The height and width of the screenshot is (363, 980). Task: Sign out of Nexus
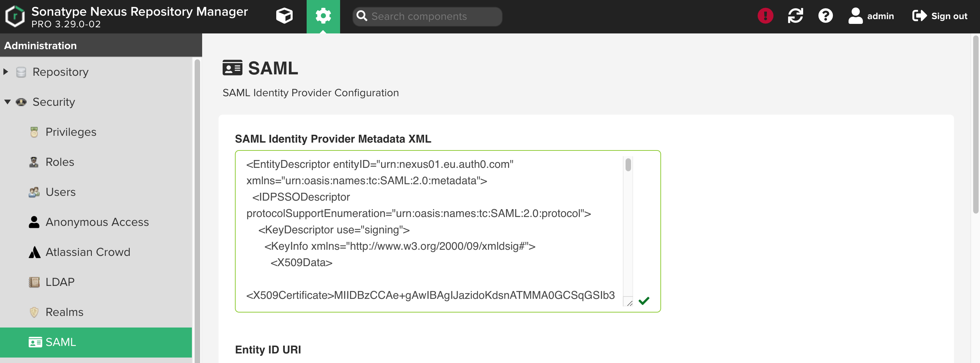click(940, 16)
